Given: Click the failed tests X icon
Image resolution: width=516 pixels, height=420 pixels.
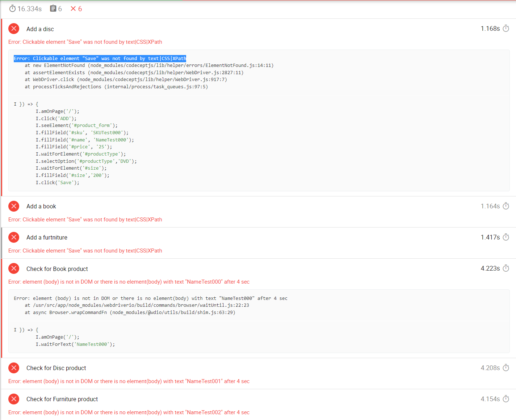Looking at the screenshot, I should point(73,9).
